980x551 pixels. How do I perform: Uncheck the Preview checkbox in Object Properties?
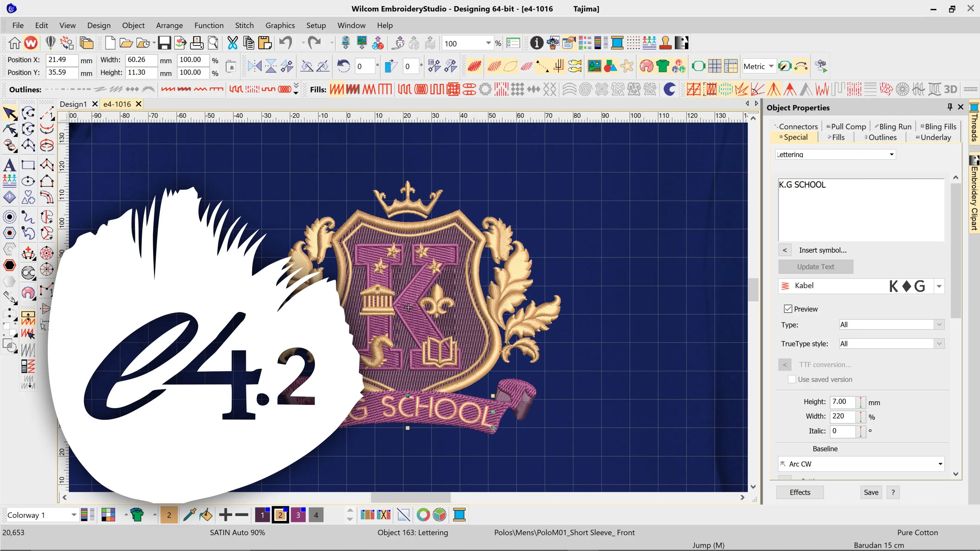tap(788, 309)
